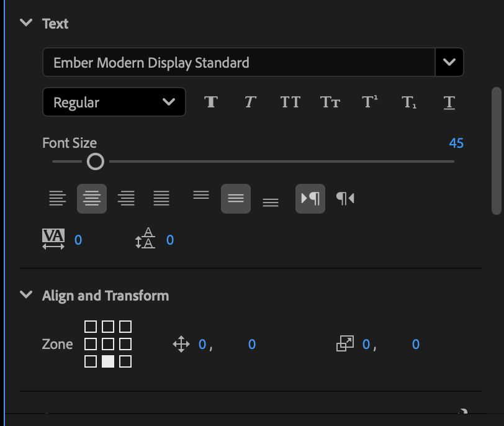The width and height of the screenshot is (504, 426).
Task: Toggle center text alignment
Action: point(92,198)
